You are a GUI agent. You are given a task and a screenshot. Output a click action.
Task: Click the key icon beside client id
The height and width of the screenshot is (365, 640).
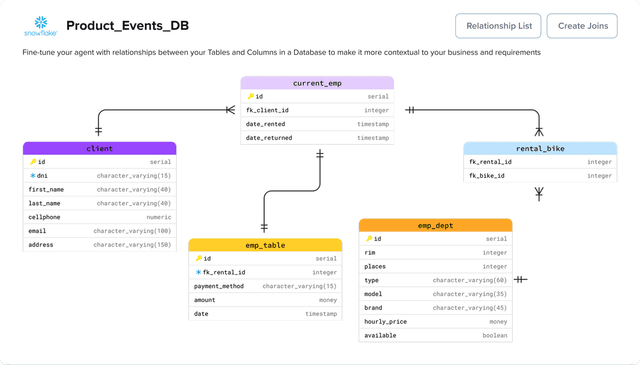(33, 162)
